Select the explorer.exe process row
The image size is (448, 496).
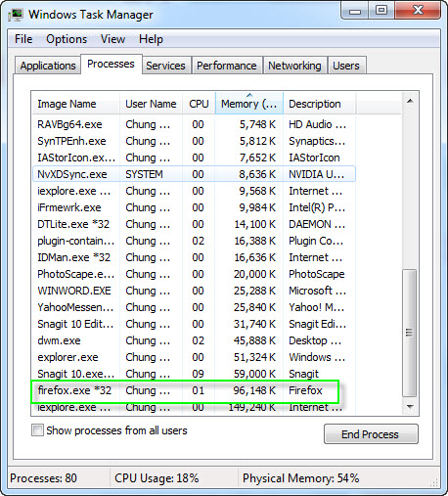(x=195, y=357)
